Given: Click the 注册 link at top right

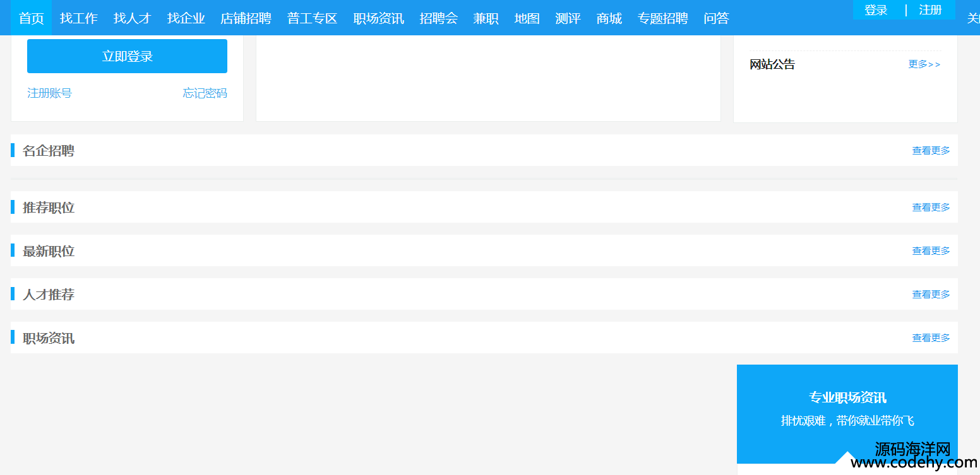Looking at the screenshot, I should [931, 9].
